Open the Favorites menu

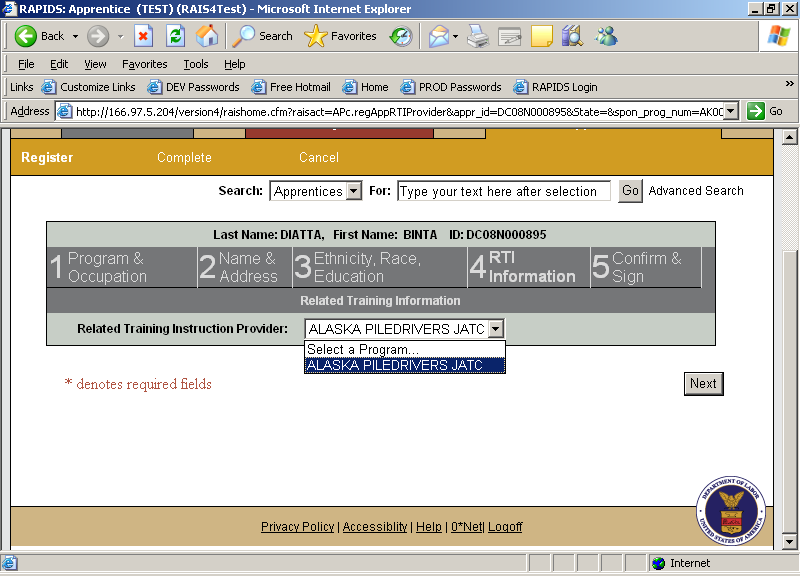(x=144, y=64)
